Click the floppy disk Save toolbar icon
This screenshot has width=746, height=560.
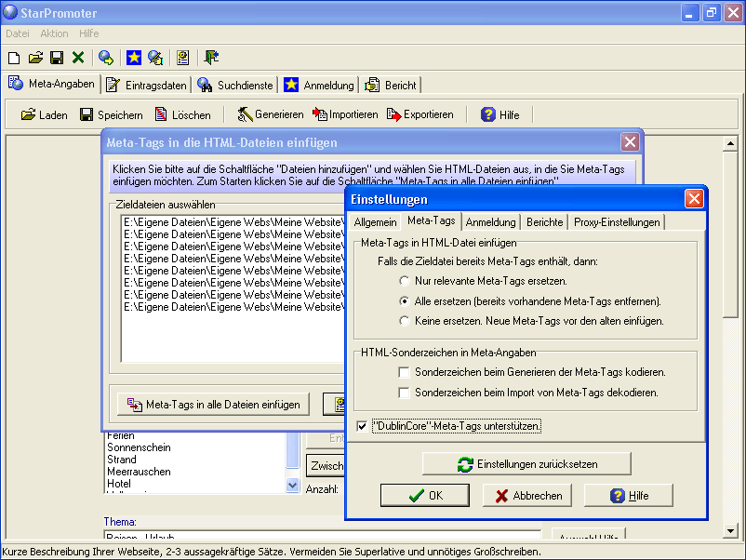[x=57, y=58]
